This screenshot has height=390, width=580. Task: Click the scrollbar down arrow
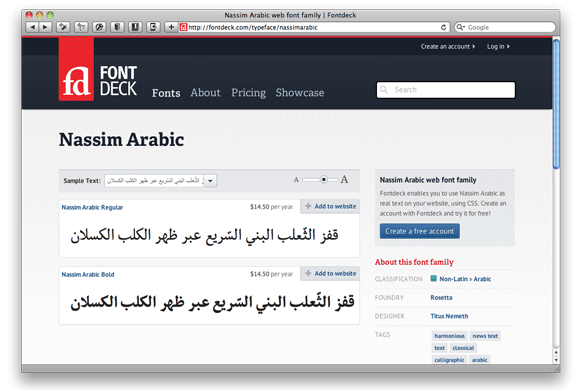pos(556,360)
